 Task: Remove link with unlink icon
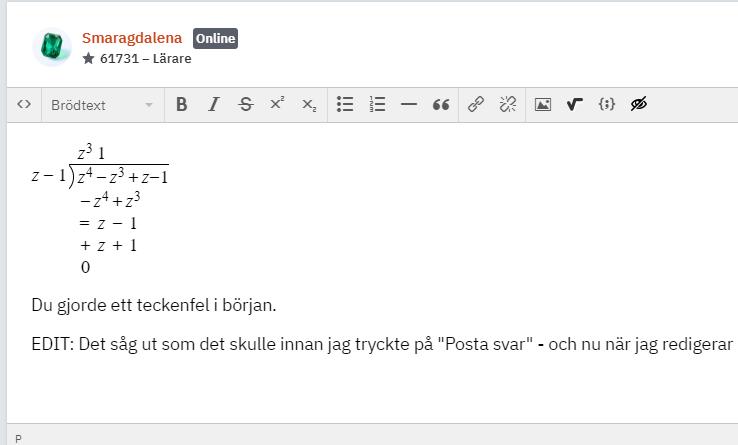pyautogui.click(x=507, y=104)
